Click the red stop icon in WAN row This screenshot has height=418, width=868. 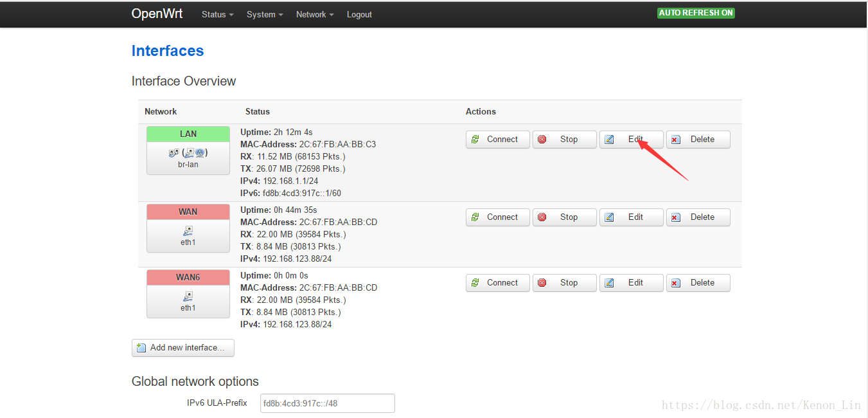[542, 217]
